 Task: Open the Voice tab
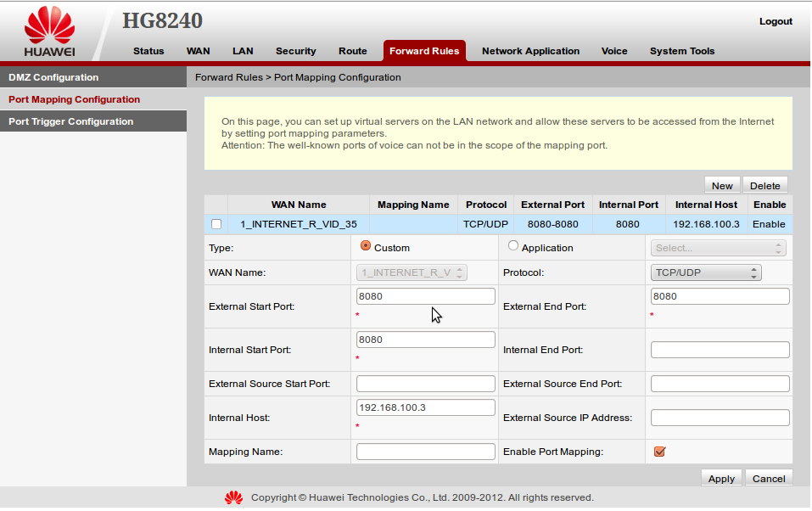(614, 51)
